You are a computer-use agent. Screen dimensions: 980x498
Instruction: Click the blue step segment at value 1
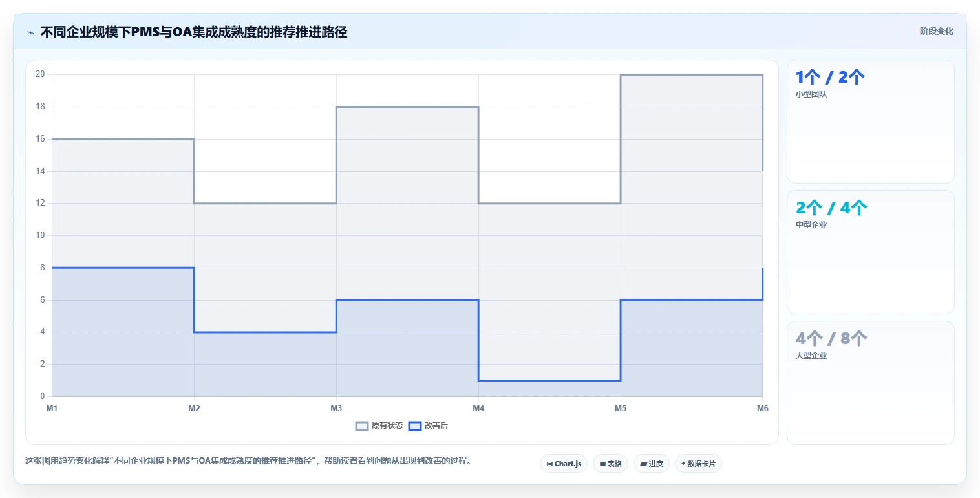pos(549,380)
